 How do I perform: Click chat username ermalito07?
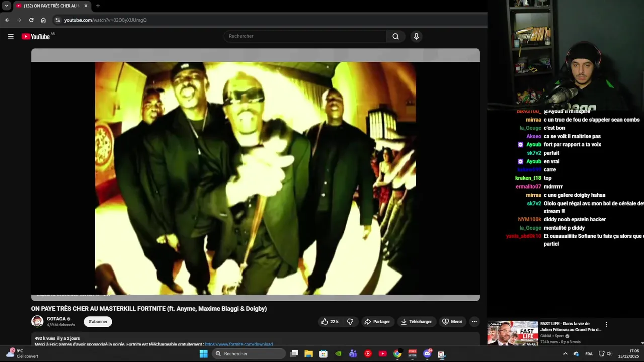click(528, 187)
